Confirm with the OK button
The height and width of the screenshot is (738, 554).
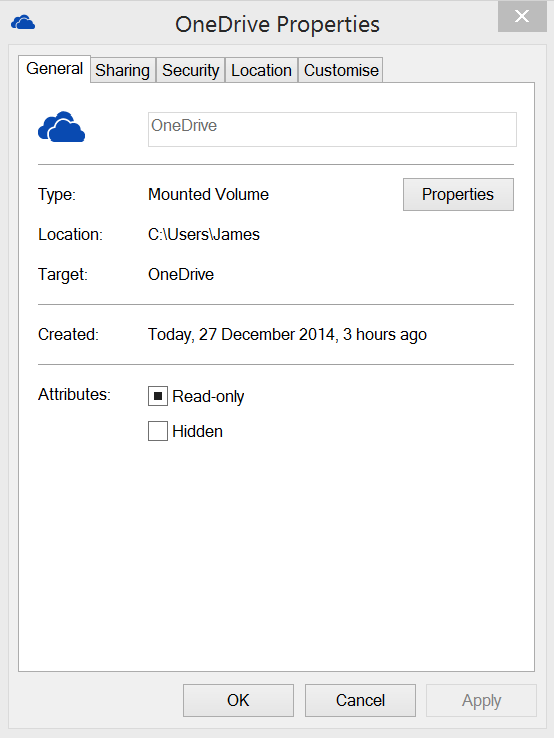point(238,700)
